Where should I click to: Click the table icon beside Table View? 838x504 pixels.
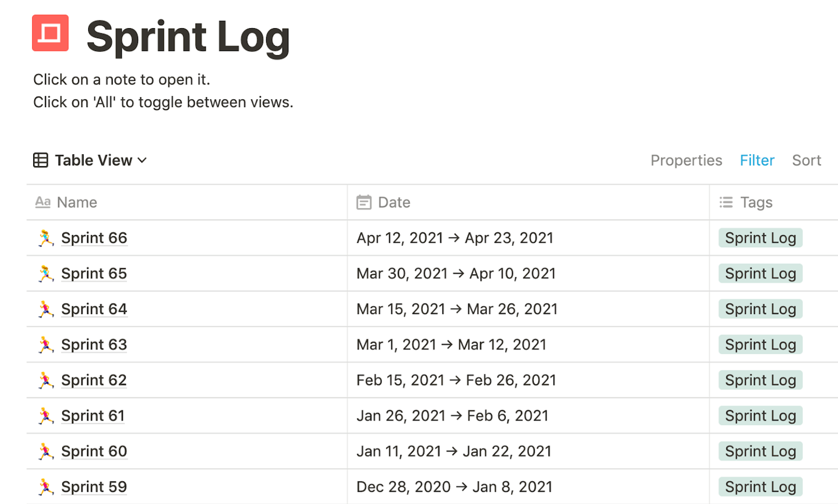40,160
